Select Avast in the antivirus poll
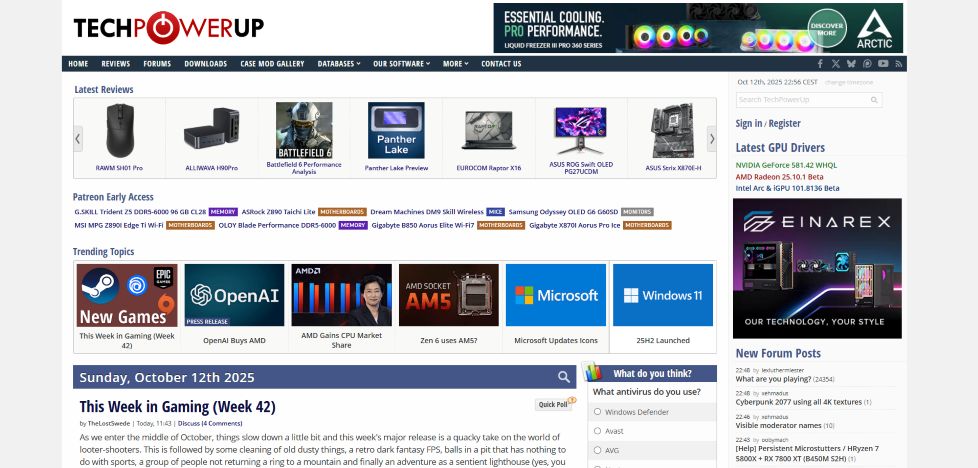Viewport: 978px width, 468px height. coord(598,431)
